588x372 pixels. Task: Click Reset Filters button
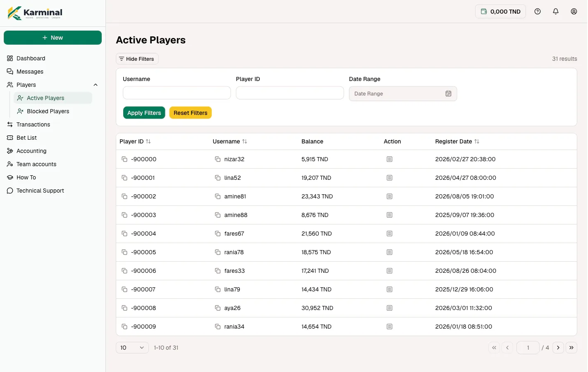[x=191, y=113]
